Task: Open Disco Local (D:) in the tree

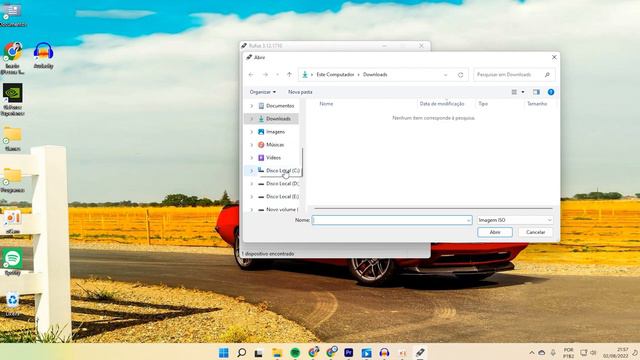Action: [x=282, y=184]
